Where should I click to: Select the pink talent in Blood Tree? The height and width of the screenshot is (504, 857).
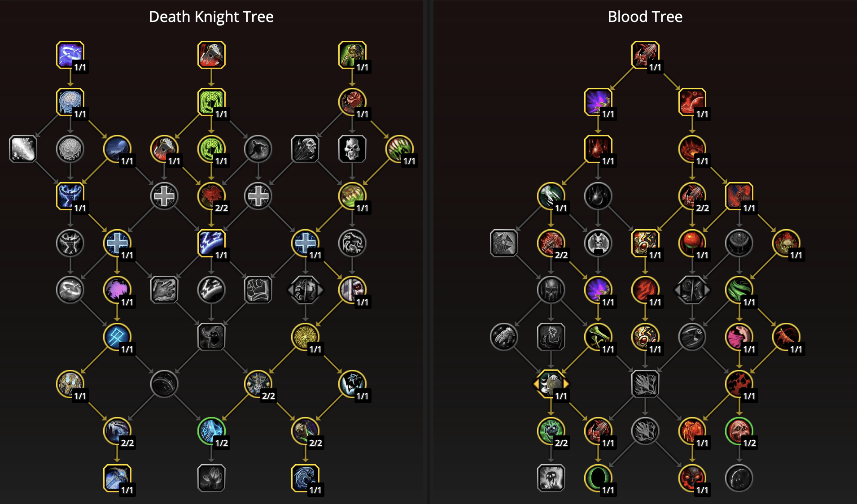(739, 337)
